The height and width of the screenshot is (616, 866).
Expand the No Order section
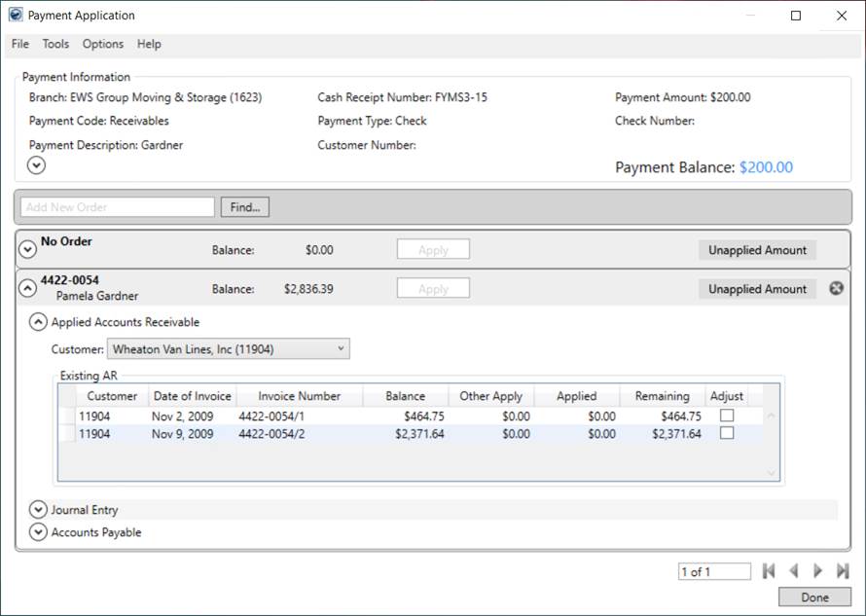click(28, 249)
